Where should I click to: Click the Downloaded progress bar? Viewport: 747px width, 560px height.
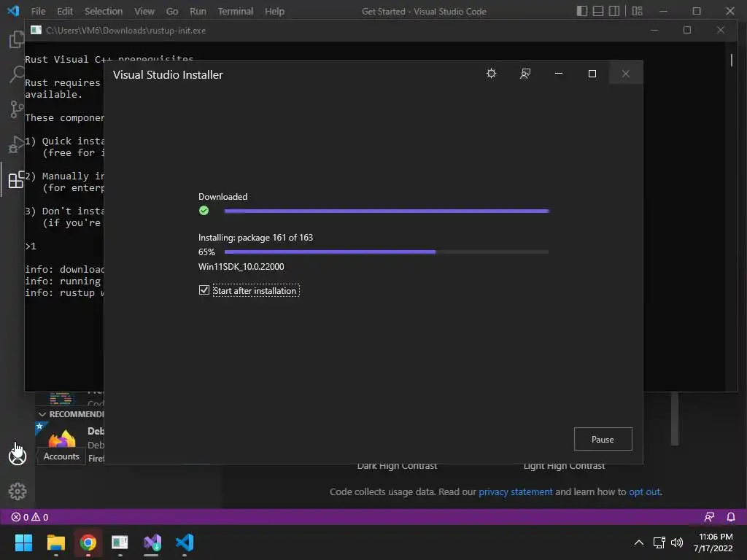(x=387, y=211)
